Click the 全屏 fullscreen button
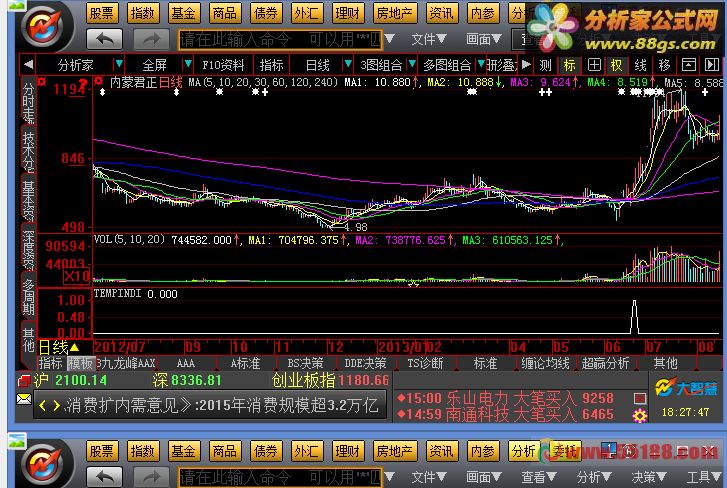This screenshot has height=488, width=727. click(x=154, y=65)
